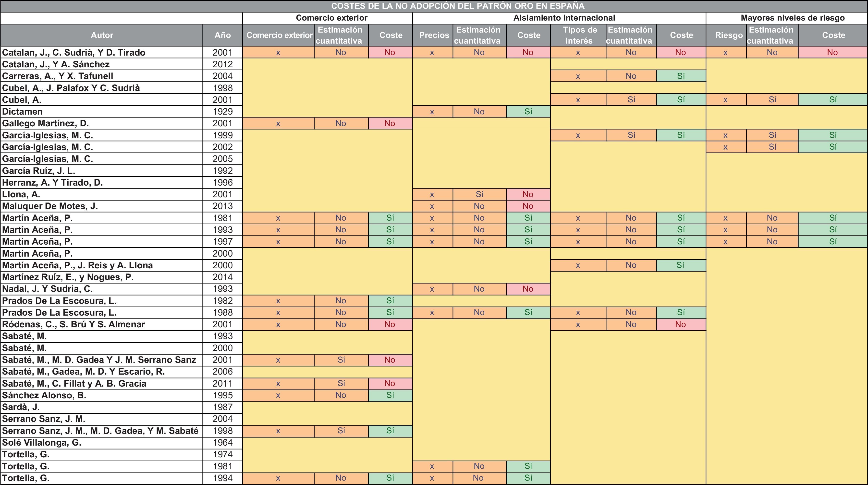
Task: Select the 'Autor' column header
Action: (x=101, y=35)
